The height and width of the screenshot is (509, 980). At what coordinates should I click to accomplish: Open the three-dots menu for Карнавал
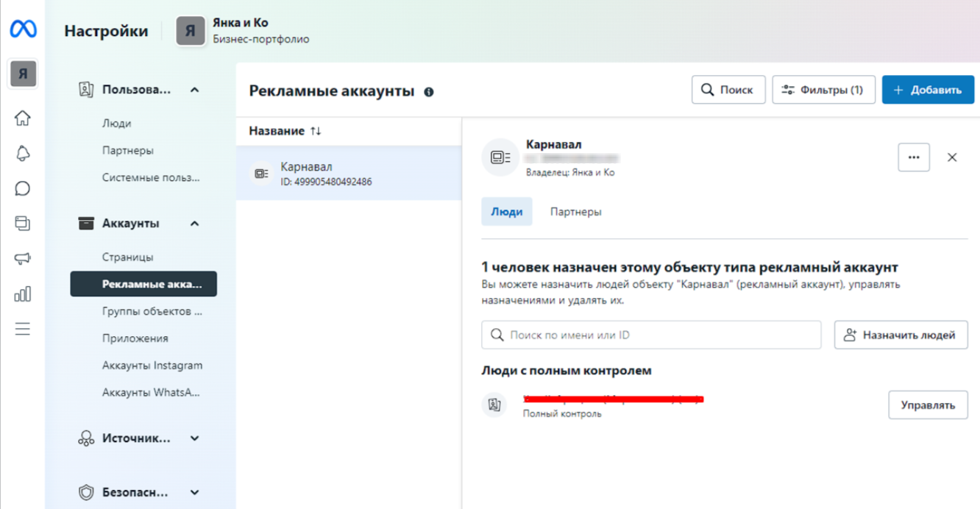pos(913,157)
